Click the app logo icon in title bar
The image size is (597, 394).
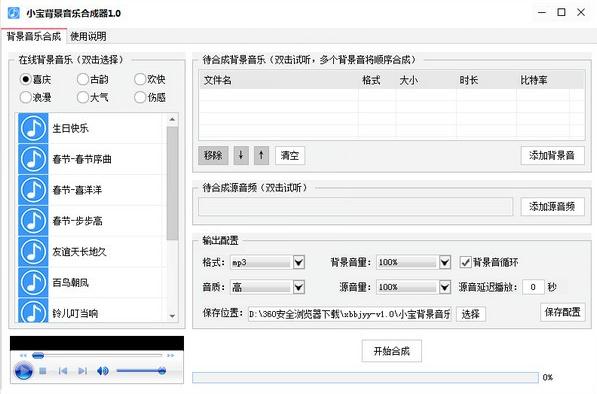pyautogui.click(x=13, y=13)
